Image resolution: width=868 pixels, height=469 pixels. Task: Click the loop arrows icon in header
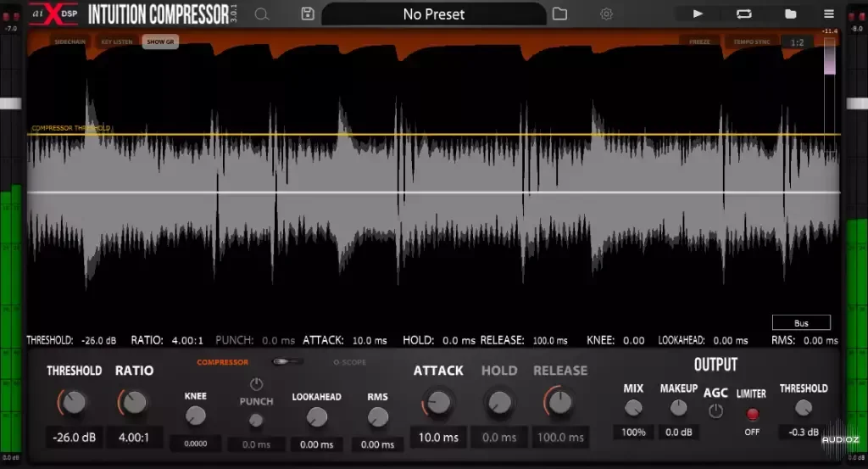[x=744, y=14]
